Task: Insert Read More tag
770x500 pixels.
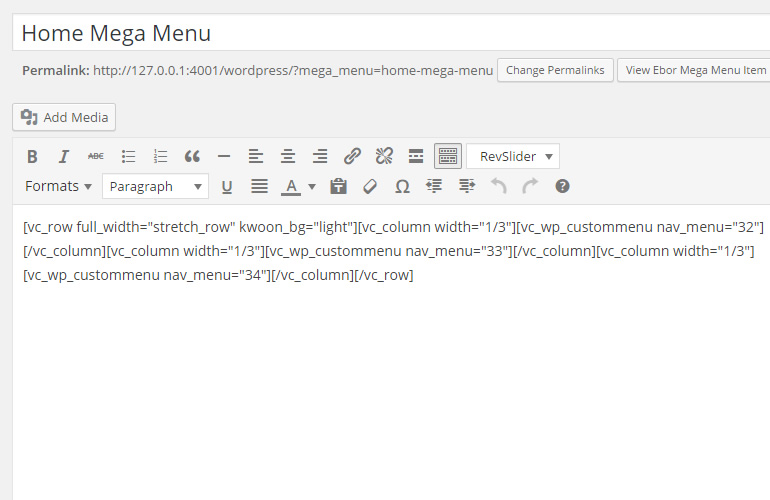Action: click(x=416, y=157)
